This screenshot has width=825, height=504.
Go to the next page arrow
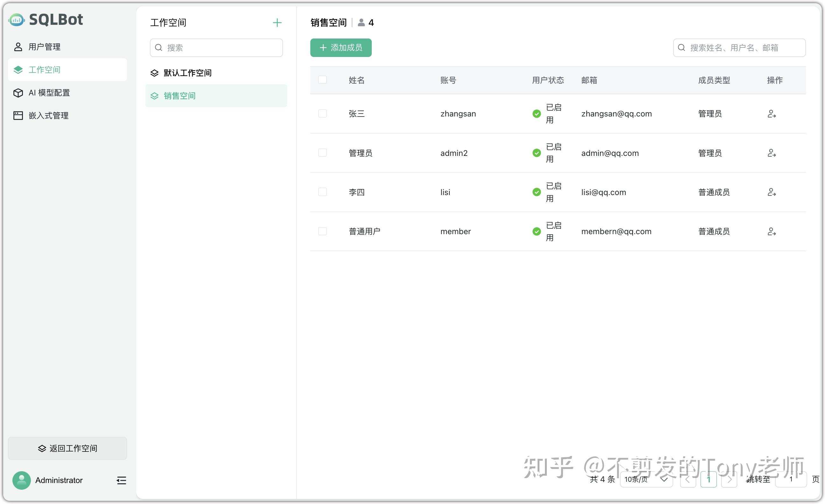(x=729, y=479)
